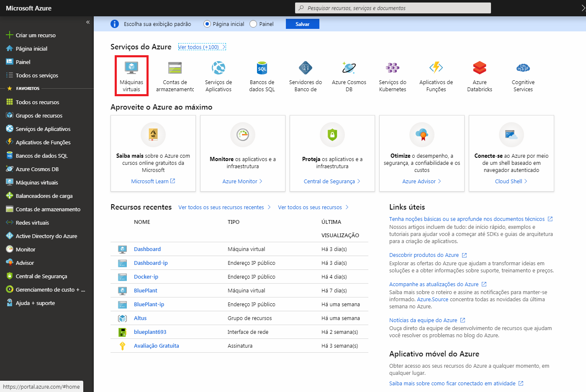
Task: Open Saiba mais sobre como ficar conectado link
Action: point(452,383)
